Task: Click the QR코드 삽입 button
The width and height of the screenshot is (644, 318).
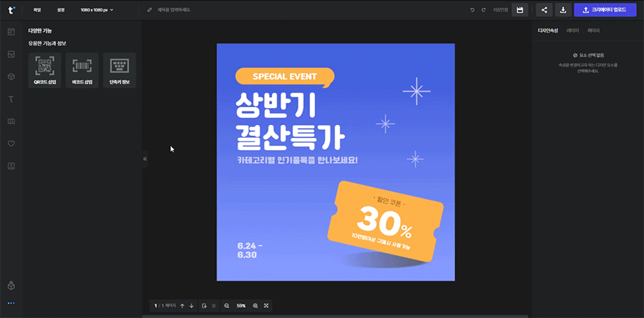Action: point(44,70)
